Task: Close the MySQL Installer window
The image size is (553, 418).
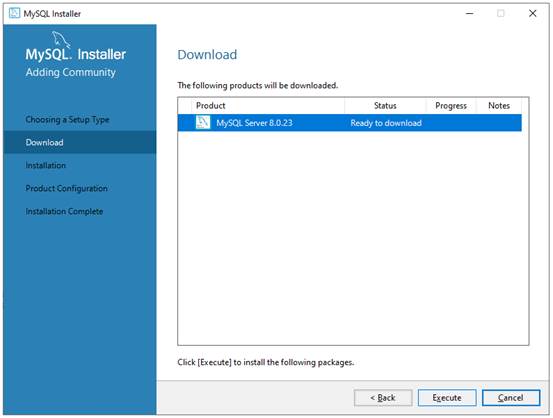Action: (533, 13)
